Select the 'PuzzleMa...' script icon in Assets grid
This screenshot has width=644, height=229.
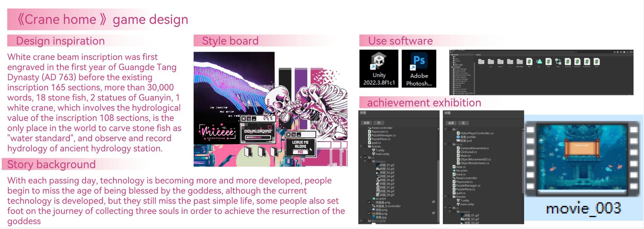pyautogui.click(x=577, y=61)
